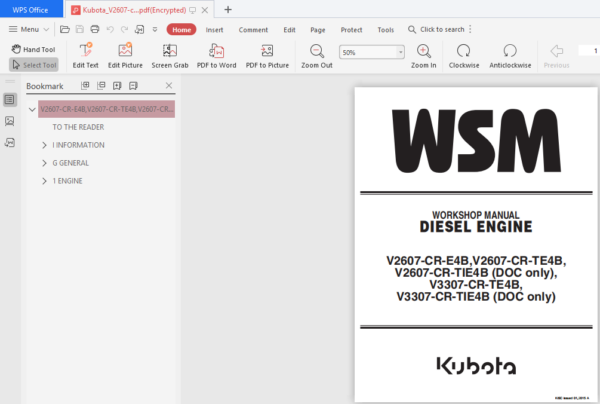Click the Print icon
The height and width of the screenshot is (404, 600).
(95, 29)
